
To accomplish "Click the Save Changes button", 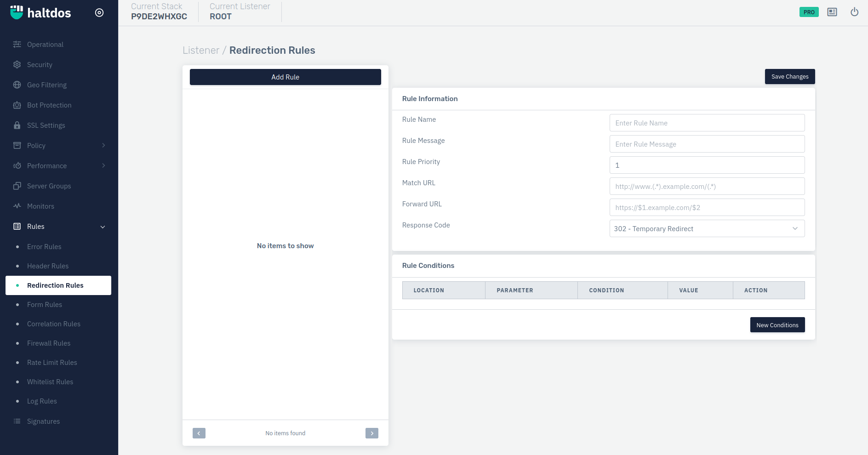I will 790,77.
